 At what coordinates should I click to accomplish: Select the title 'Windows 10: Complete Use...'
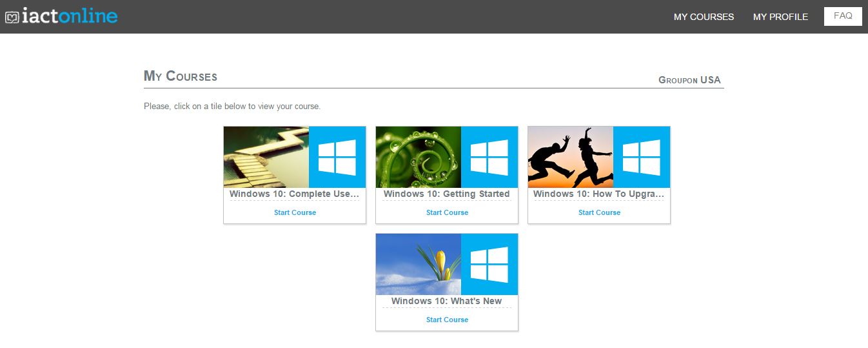(295, 194)
